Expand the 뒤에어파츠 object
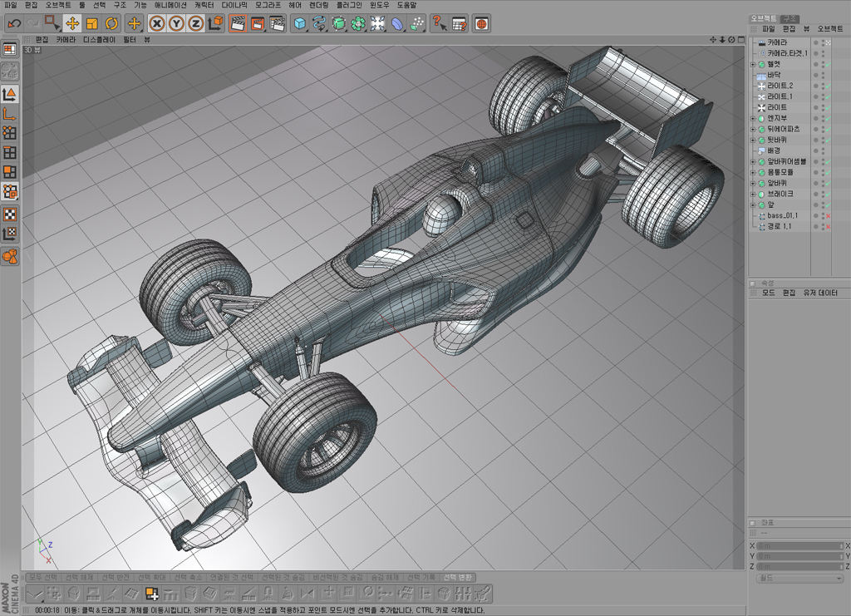Screen dimensions: 851x616 [x=753, y=129]
